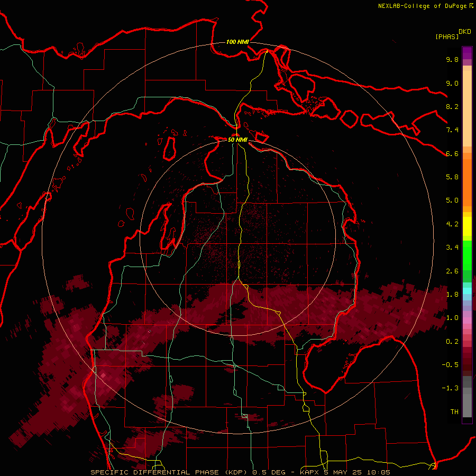Select the -1.3 scale value
Viewport: 476px width, 476px height.
pos(450,388)
